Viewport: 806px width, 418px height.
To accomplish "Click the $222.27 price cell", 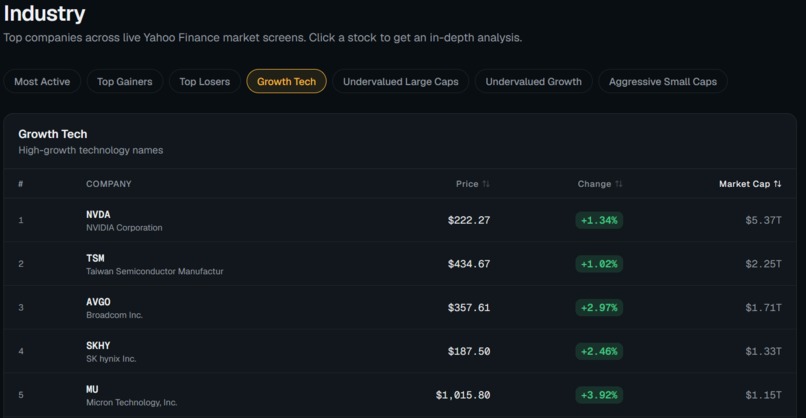I will (x=469, y=220).
